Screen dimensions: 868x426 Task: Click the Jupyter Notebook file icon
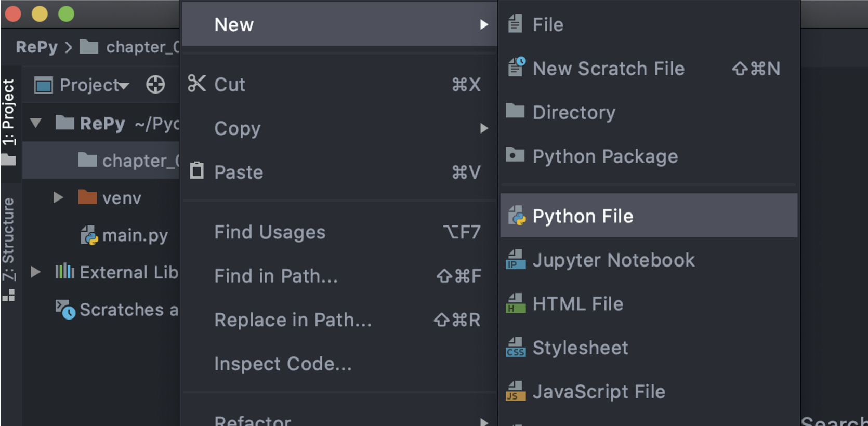(x=515, y=260)
